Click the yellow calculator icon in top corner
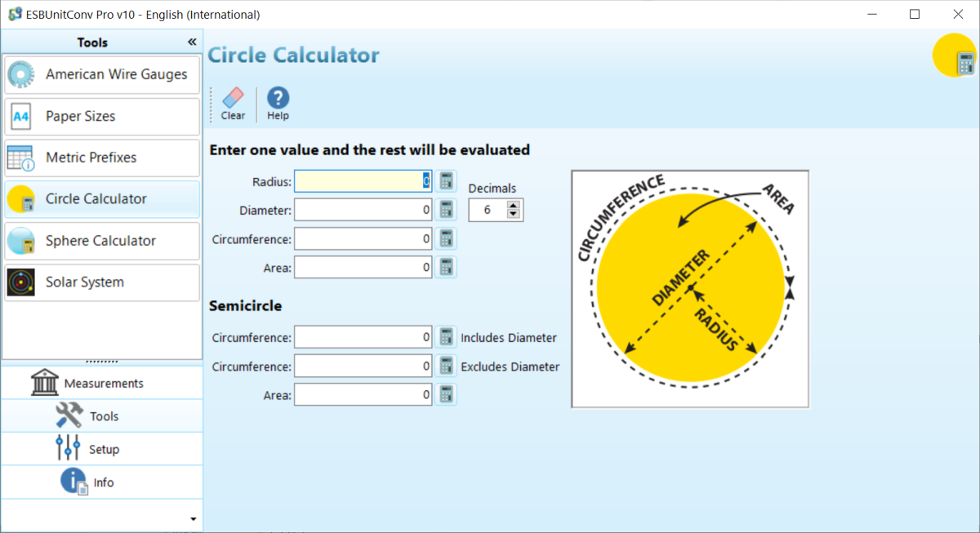This screenshot has width=980, height=533. [x=954, y=55]
